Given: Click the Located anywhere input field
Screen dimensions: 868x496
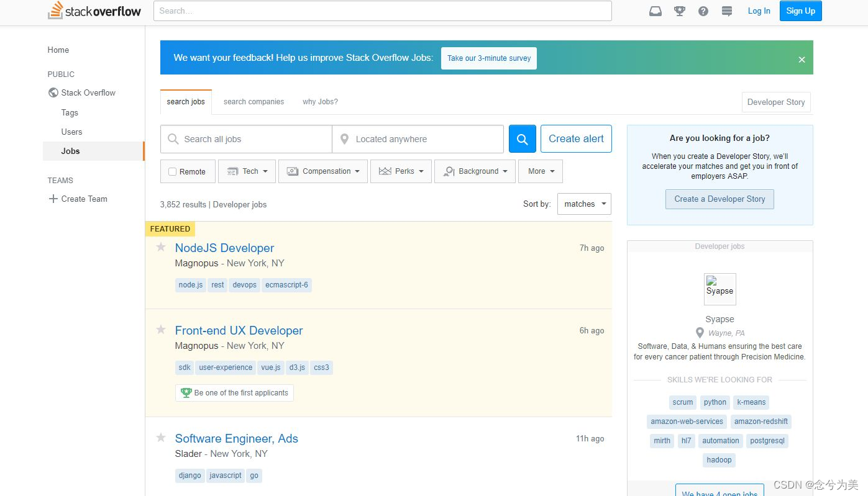Looking at the screenshot, I should (418, 139).
